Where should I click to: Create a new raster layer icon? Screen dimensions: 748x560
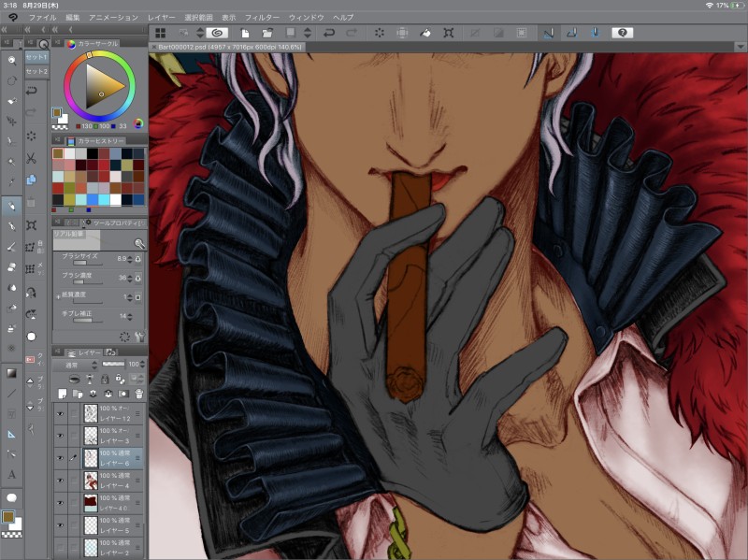pos(62,394)
